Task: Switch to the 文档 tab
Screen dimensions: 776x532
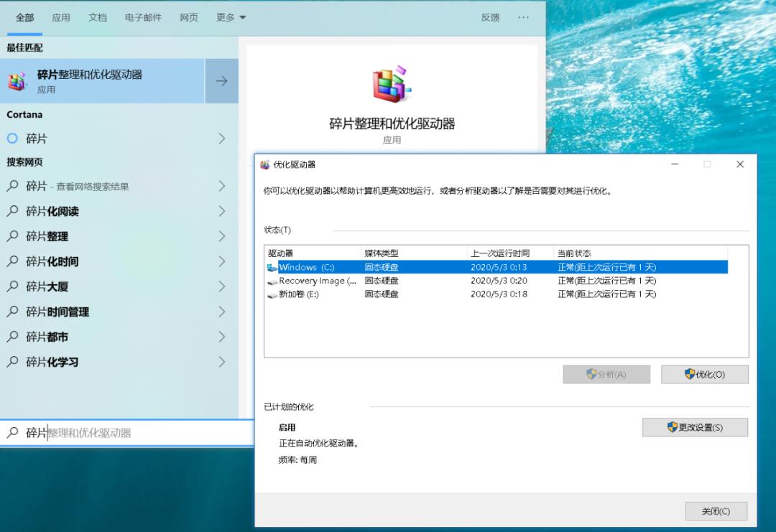Action: (98, 17)
